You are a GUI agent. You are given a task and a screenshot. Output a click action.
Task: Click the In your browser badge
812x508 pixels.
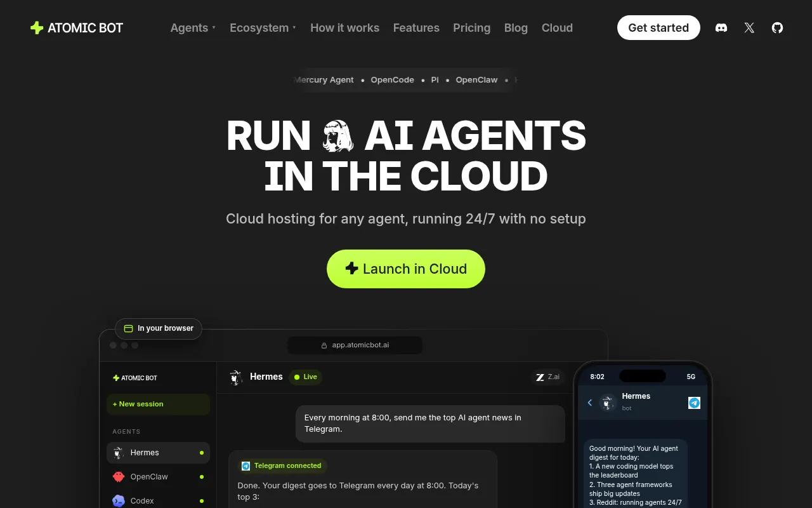[x=159, y=328]
